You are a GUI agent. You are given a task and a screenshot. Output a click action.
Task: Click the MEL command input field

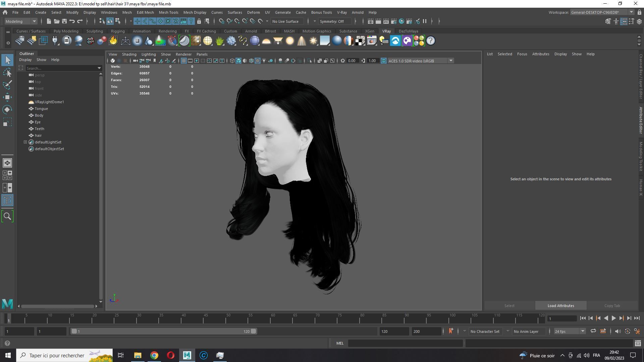point(406,343)
